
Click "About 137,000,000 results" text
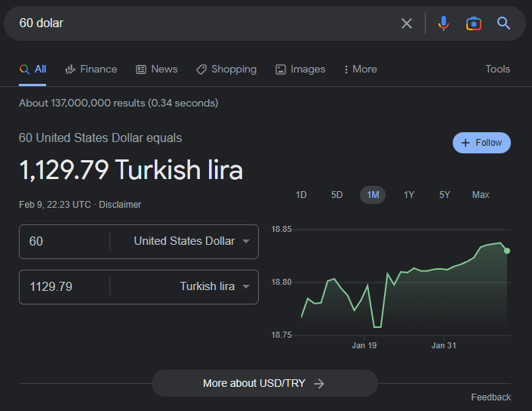point(81,103)
